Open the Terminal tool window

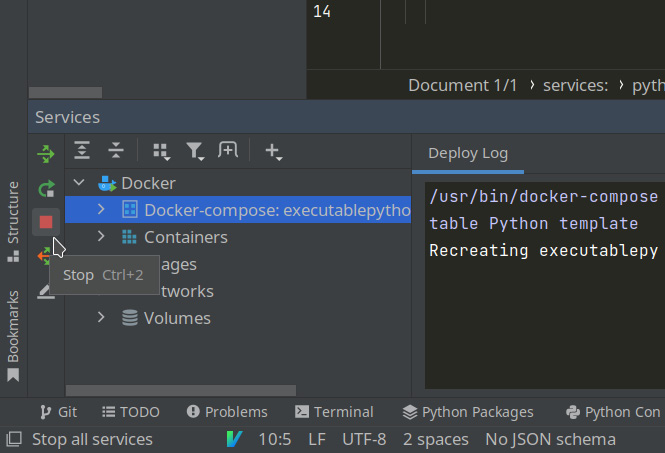334,412
